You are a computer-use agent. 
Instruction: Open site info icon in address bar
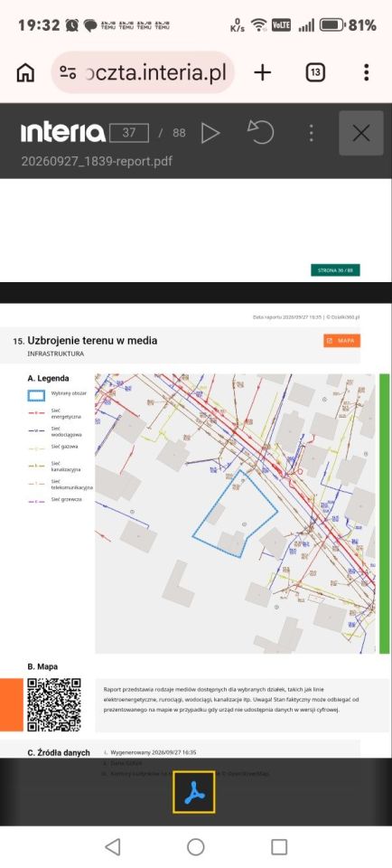[68, 72]
